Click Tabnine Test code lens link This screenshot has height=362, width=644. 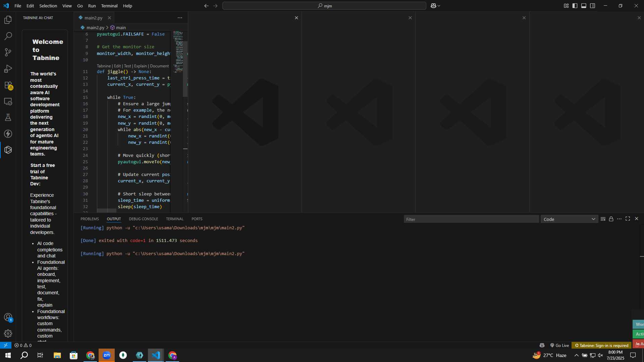tap(127, 66)
